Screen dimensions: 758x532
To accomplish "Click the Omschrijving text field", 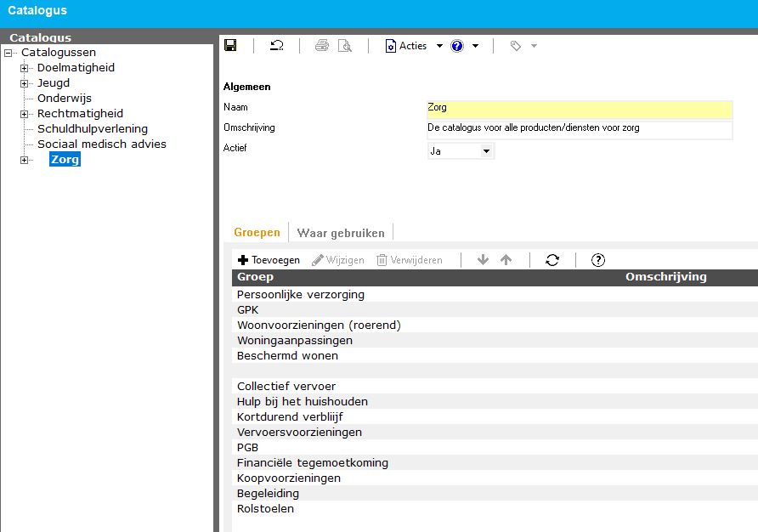I will pos(579,128).
